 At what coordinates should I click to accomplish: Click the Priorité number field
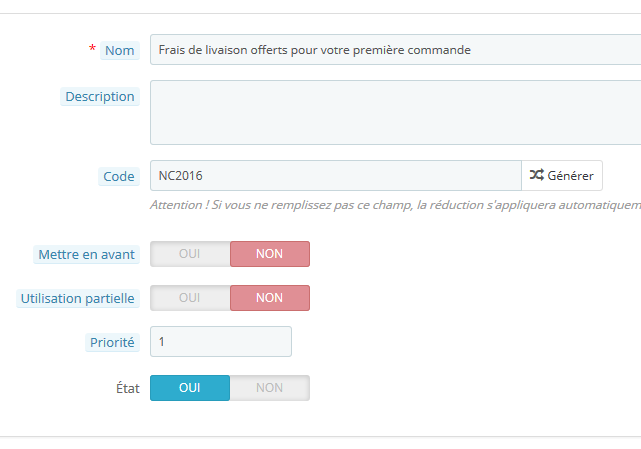click(221, 341)
